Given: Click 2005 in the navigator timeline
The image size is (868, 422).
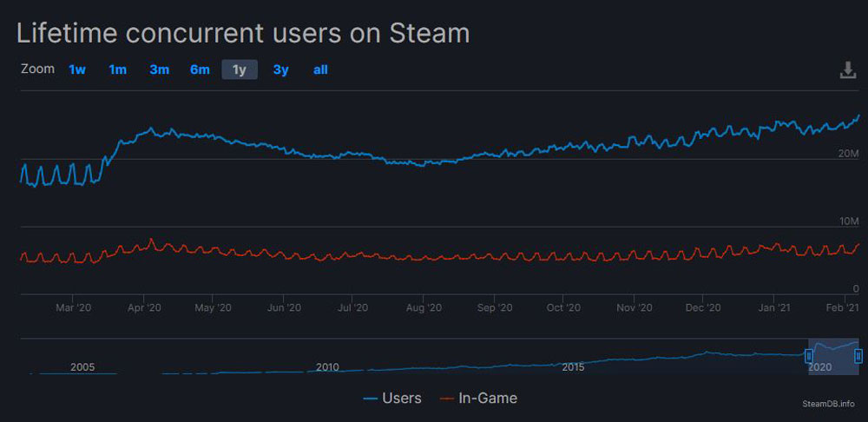Looking at the screenshot, I should [x=82, y=367].
